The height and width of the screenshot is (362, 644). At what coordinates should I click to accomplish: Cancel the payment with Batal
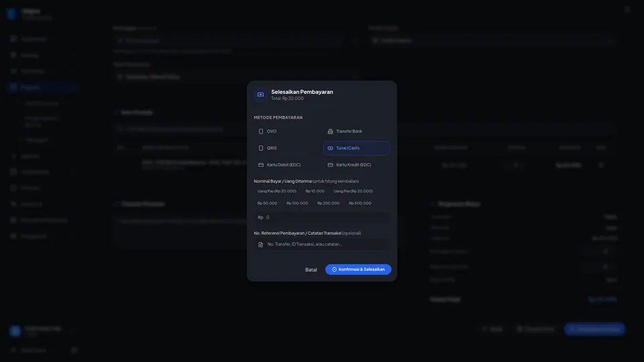point(311,269)
